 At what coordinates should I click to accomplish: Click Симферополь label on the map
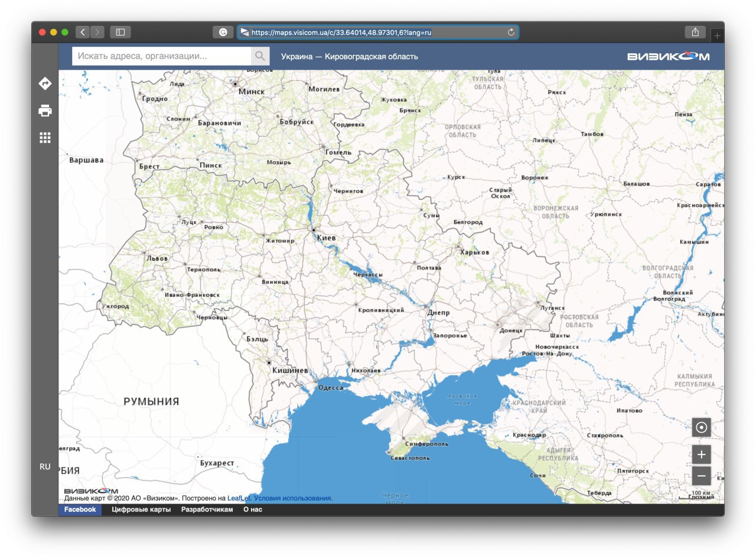(x=427, y=443)
